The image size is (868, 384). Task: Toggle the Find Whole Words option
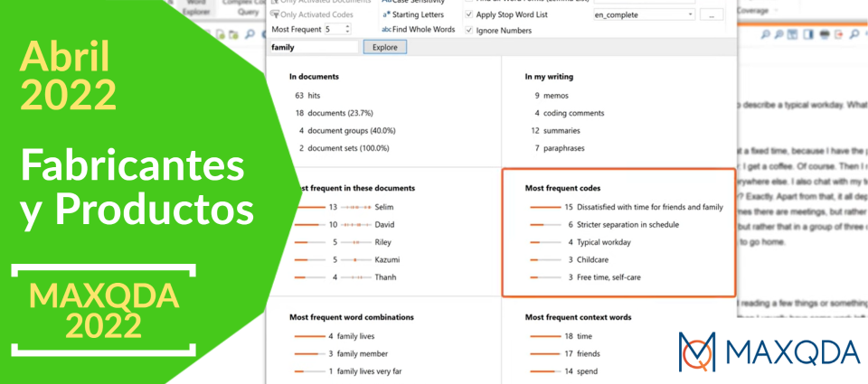[419, 29]
